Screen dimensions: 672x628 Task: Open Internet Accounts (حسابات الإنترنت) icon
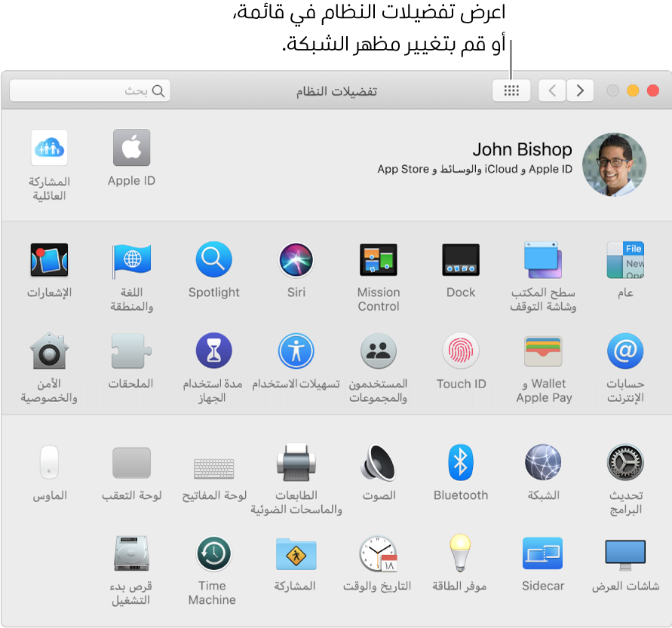coord(625,351)
